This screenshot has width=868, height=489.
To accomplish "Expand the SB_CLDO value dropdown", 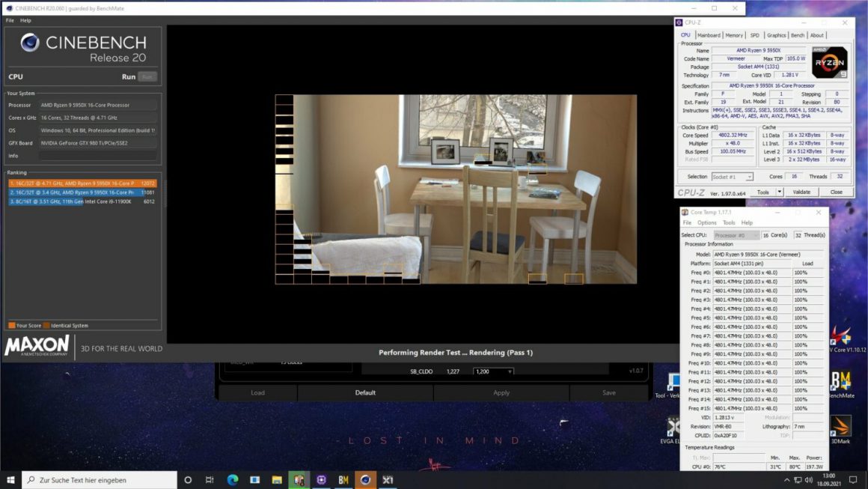I will (x=511, y=371).
